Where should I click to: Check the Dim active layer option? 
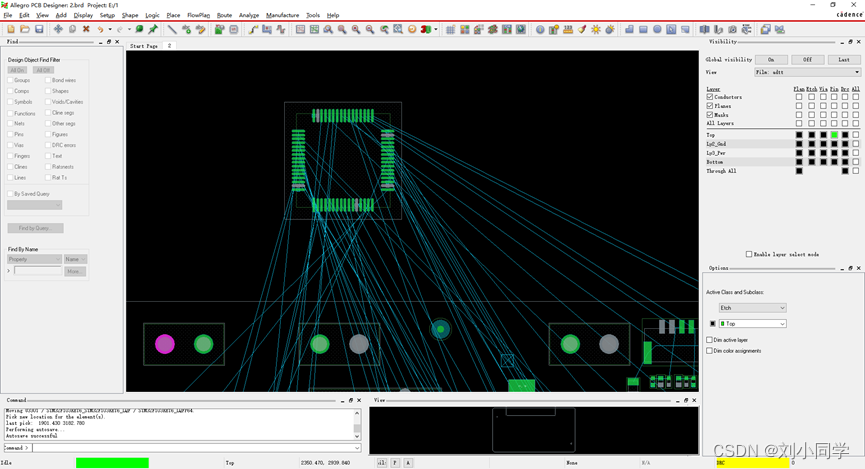point(710,340)
